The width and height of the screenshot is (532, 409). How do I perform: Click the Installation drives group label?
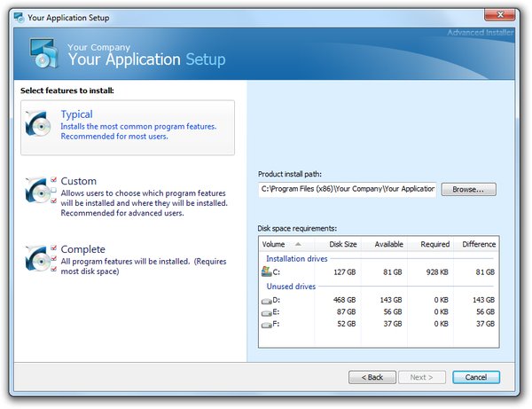click(x=296, y=259)
